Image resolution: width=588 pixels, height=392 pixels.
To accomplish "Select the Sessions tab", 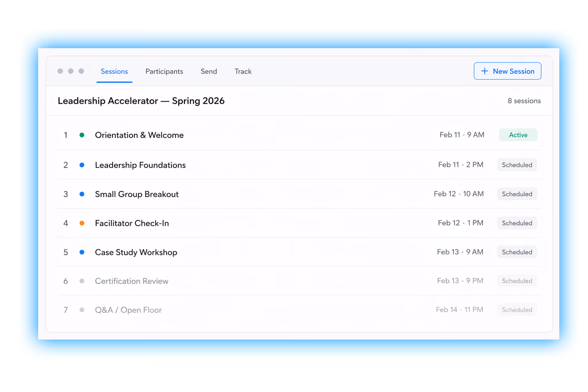I will (x=114, y=71).
